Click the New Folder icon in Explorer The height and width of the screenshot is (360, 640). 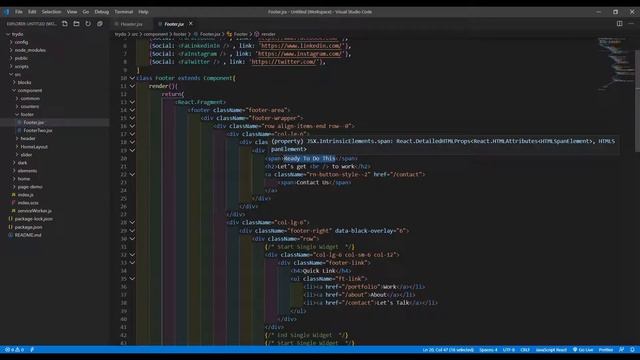76,24
